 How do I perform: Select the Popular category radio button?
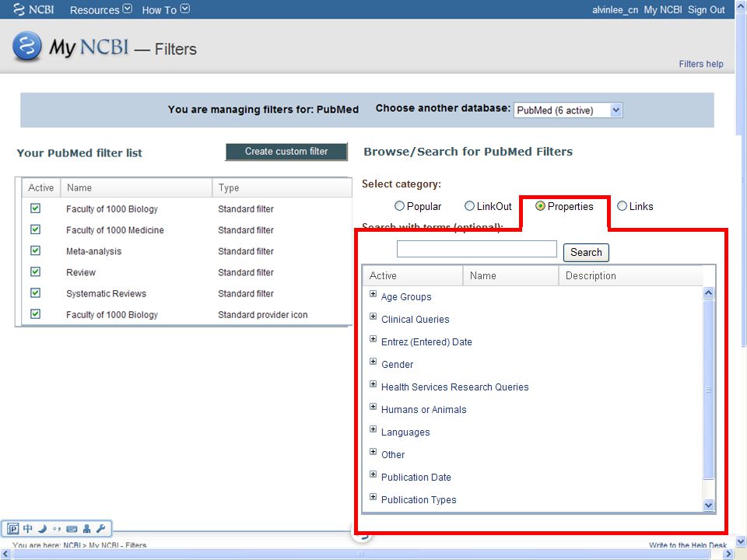[x=399, y=205]
